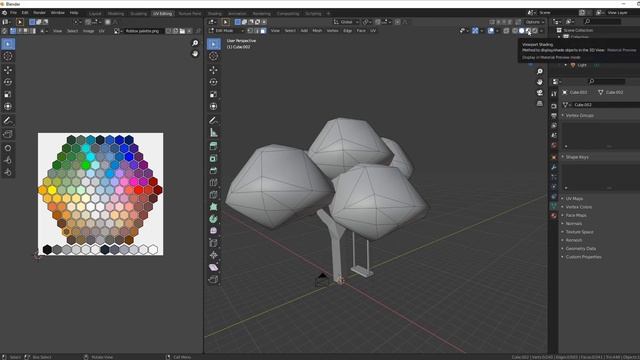The width and height of the screenshot is (640, 360).
Task: Select the Rip Region tool
Action: click(213, 280)
